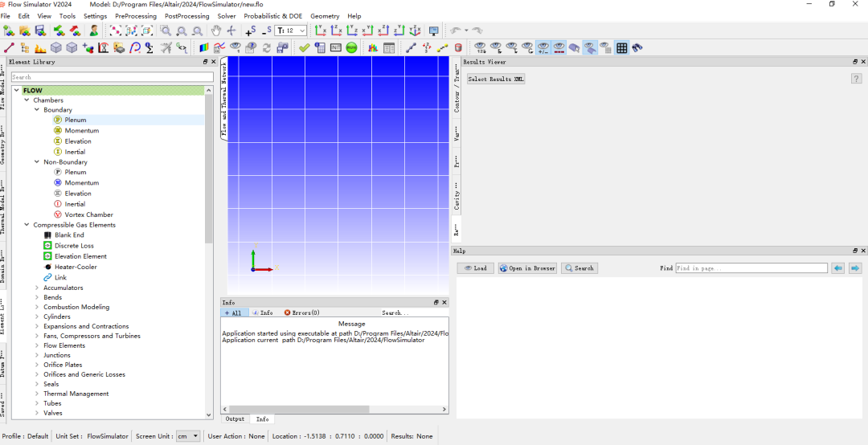This screenshot has width=868, height=445.
Task: Collapse the Chambers tree node
Action: pyautogui.click(x=27, y=100)
